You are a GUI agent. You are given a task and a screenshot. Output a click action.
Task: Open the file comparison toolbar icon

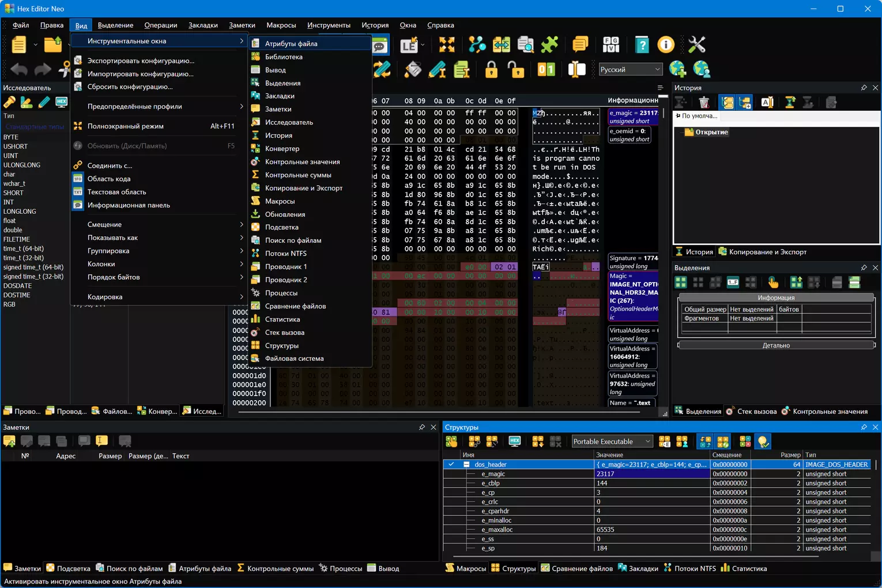coord(501,44)
